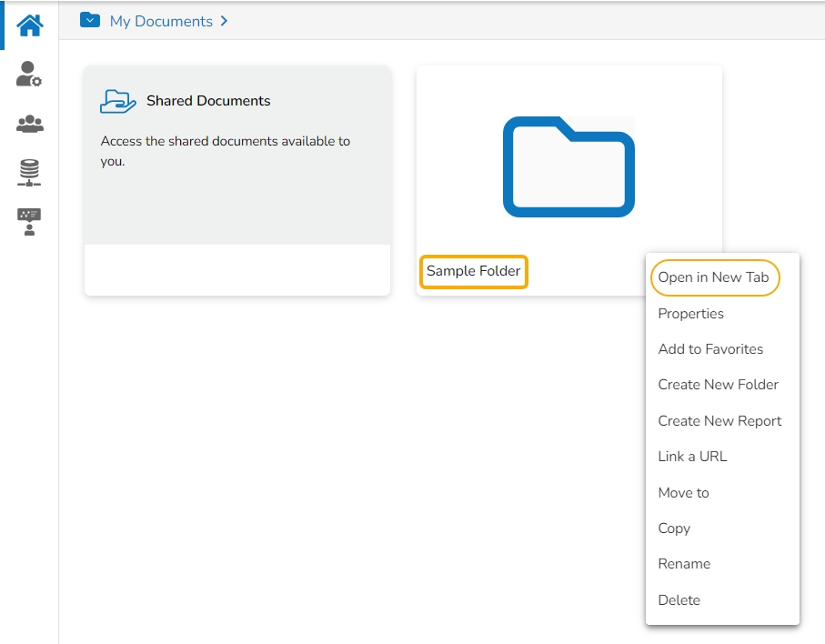Open the presentation dashboard sidebar icon
Image resolution: width=825 pixels, height=644 pixels.
click(29, 222)
